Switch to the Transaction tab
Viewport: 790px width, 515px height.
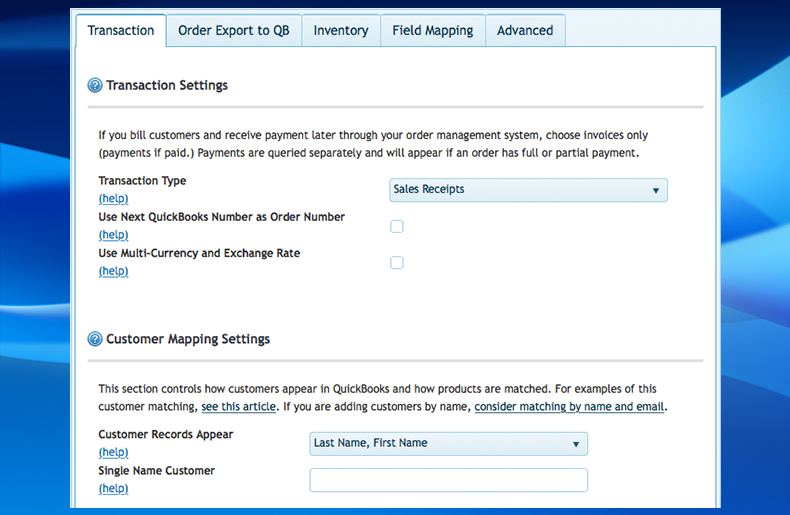(121, 31)
